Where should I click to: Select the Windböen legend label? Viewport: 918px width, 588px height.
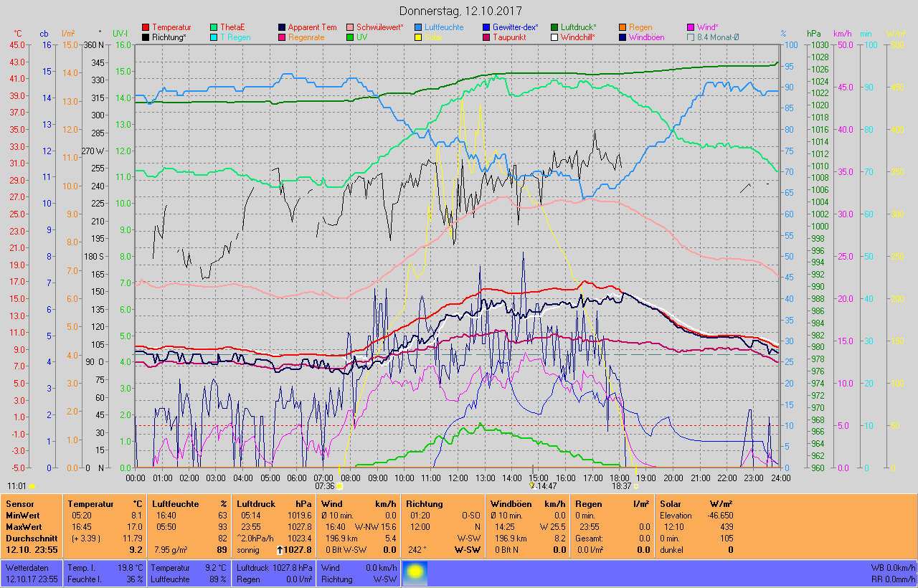[x=646, y=37]
